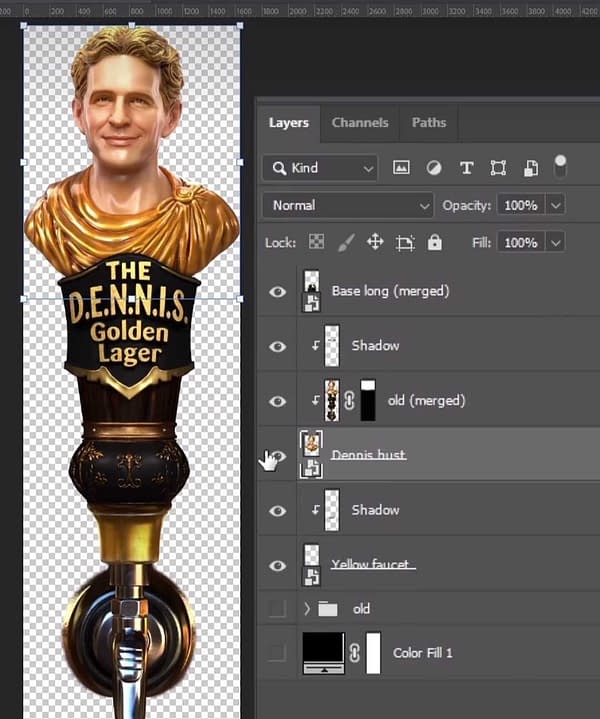Select the Color Fill 1 white mask thumbnail
Screen dimensions: 600x719
pos(373,653)
